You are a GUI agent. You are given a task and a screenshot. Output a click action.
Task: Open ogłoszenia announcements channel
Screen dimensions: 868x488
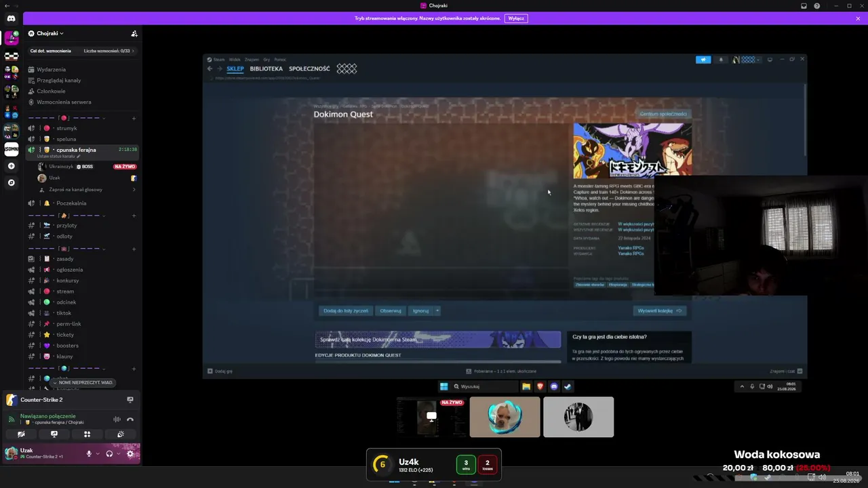82,270
